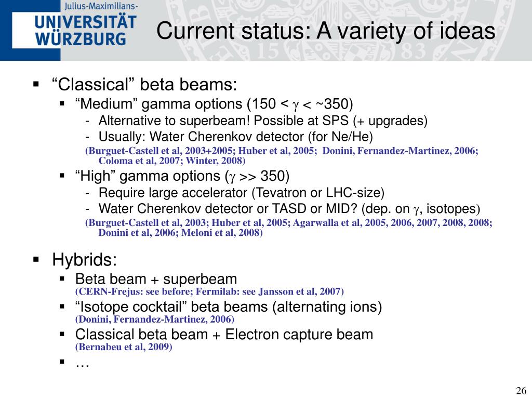
Task: Open the 'Agarwalla et al, 2005, 2006, 2007' reference
Action: [393, 222]
